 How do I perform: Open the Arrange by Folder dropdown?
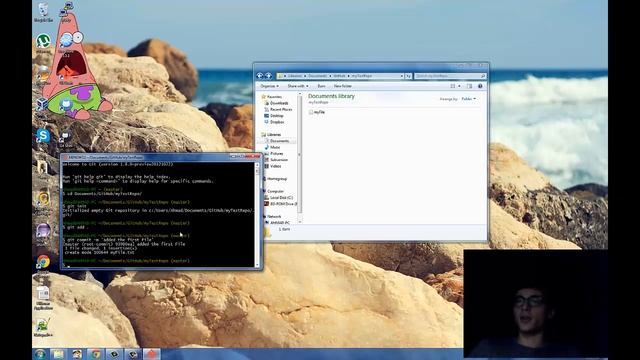tap(469, 99)
